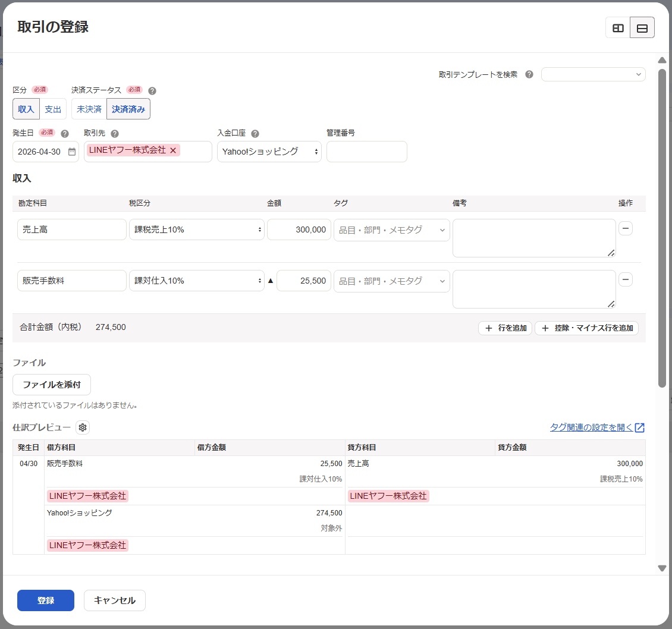The image size is (672, 629).
Task: Click Yahoo!ショッピング in the journal preview
Action: 79,513
